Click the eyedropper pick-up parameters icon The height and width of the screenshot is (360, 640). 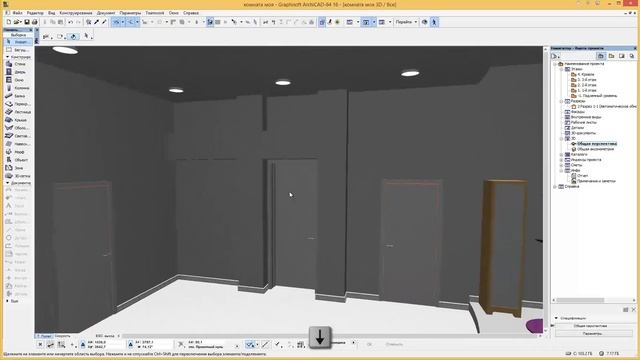(97, 22)
